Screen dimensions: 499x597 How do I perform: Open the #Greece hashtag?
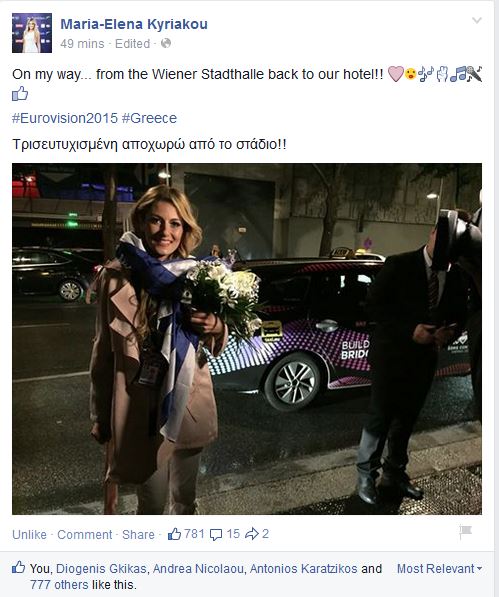[149, 118]
